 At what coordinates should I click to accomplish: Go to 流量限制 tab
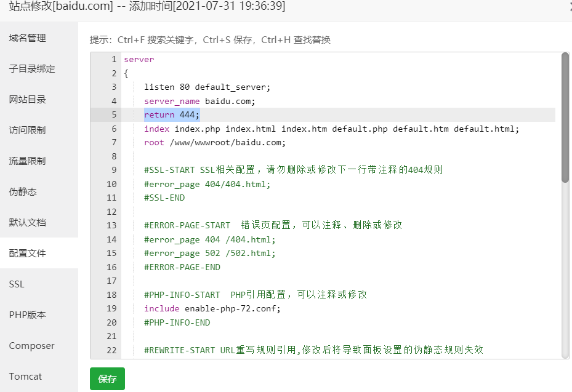(x=28, y=161)
